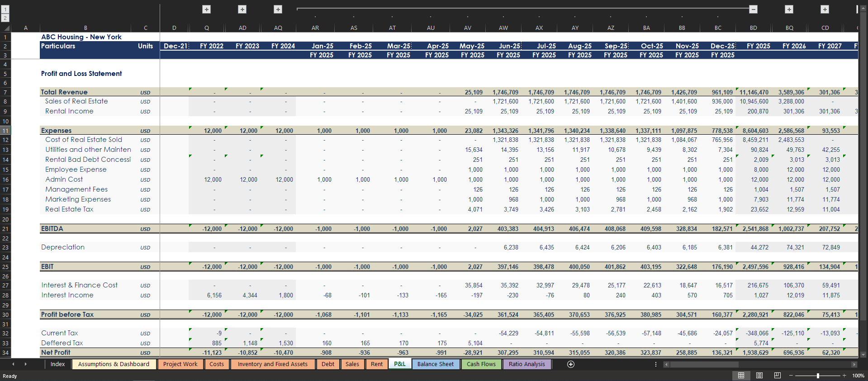This screenshot has height=381, width=868.
Task: Click zoom in plus icon
Action: click(844, 376)
